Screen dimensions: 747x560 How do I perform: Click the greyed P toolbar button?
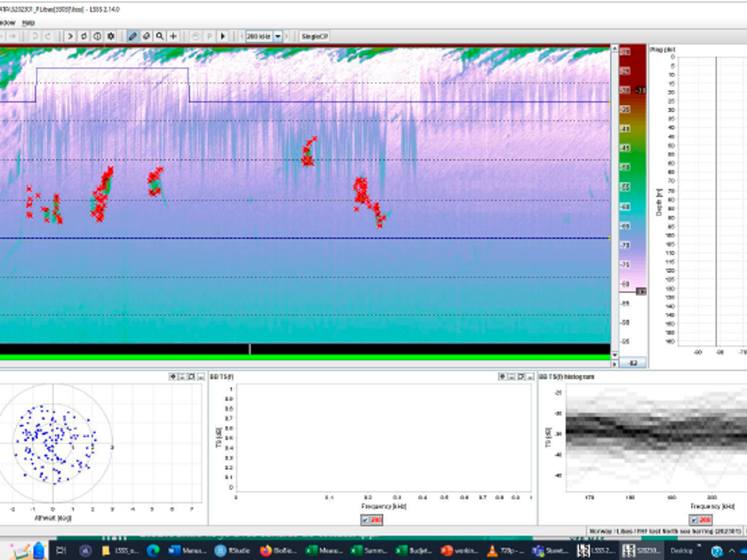coord(210,36)
